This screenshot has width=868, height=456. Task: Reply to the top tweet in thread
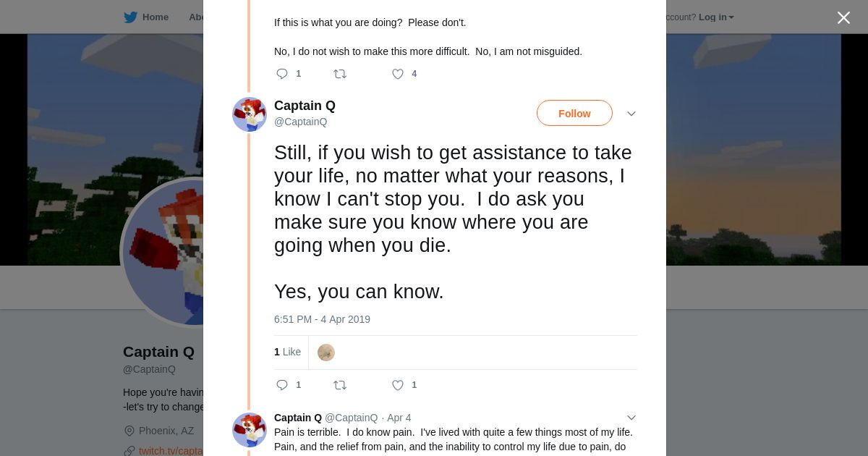(x=282, y=74)
